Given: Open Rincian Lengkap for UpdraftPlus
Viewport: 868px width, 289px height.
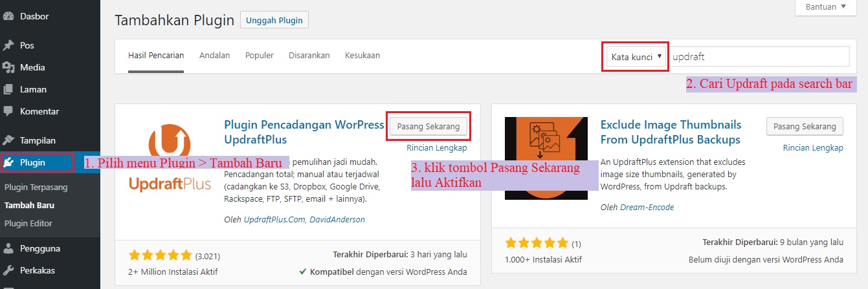Looking at the screenshot, I should point(436,148).
